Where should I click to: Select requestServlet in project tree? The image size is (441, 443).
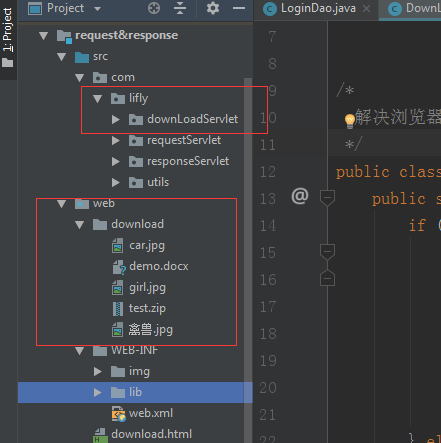point(184,140)
